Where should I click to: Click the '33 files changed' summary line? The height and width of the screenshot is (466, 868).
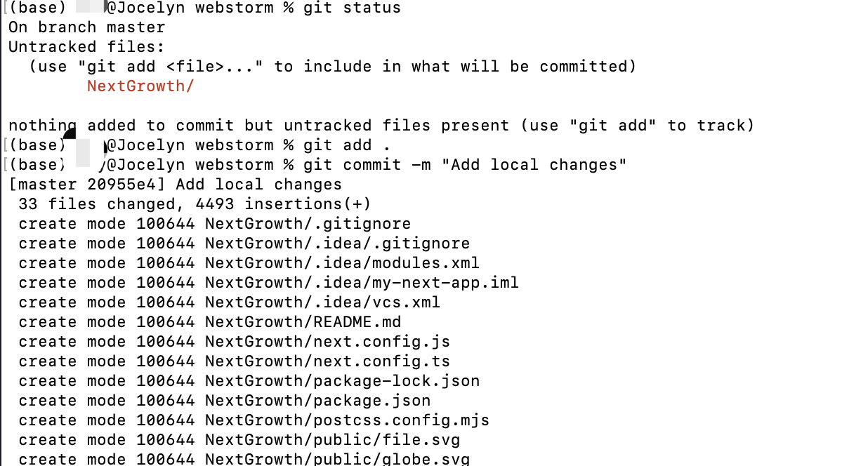click(195, 204)
